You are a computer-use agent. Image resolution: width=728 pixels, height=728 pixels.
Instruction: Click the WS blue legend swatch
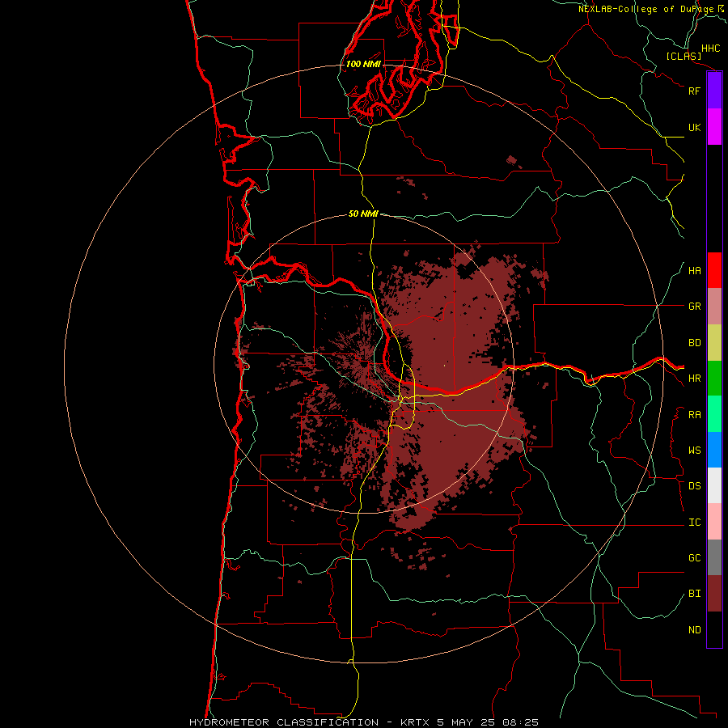tap(714, 450)
